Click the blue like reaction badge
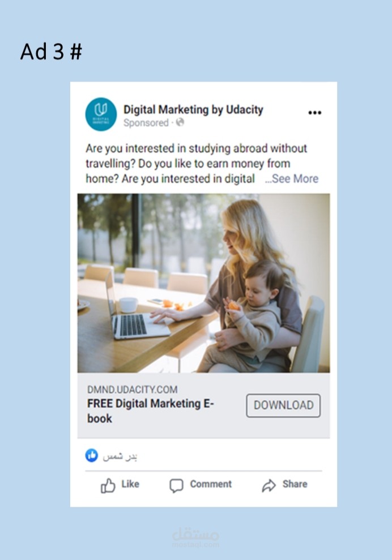This screenshot has height=560, width=392. click(91, 455)
